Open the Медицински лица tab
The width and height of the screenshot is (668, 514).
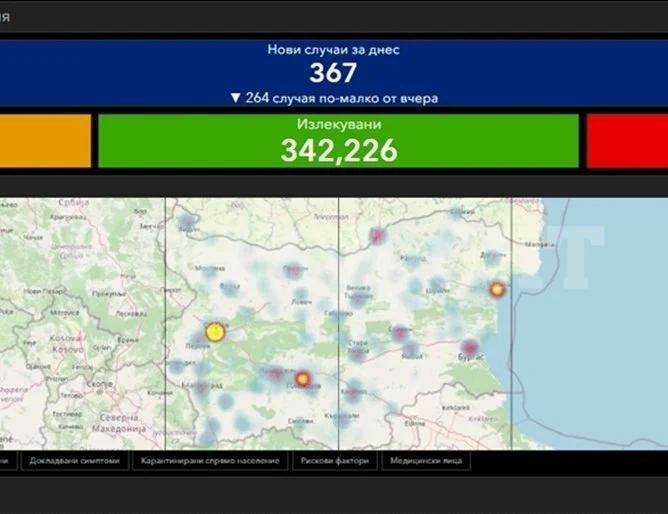pos(426,461)
